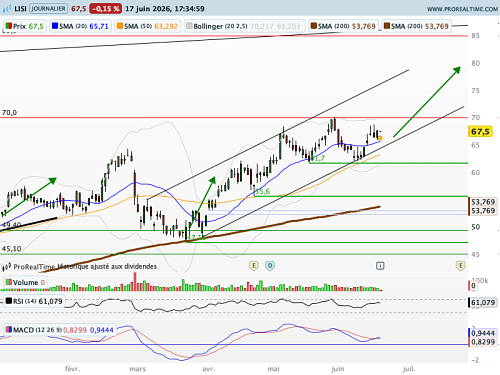Click the orange SMA (50) color swatch
This screenshot has height=375, width=500.
click(x=120, y=26)
